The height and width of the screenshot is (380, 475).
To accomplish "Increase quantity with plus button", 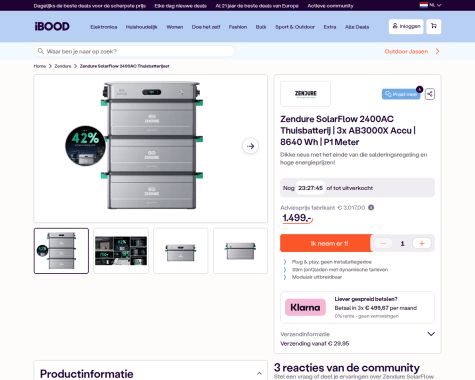I will [x=422, y=243].
